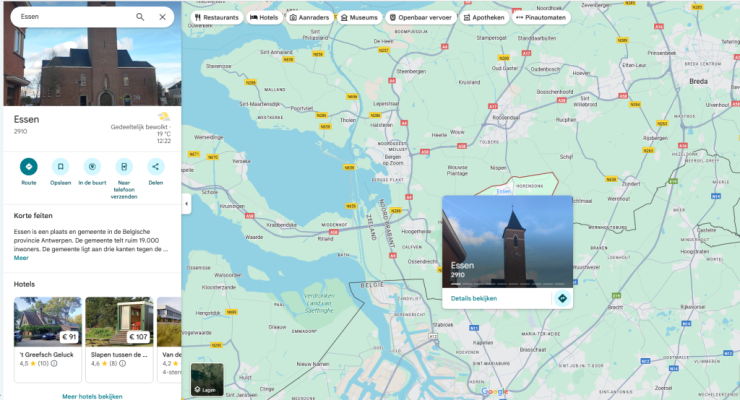Open Details bekijken in map popup

pyautogui.click(x=474, y=299)
